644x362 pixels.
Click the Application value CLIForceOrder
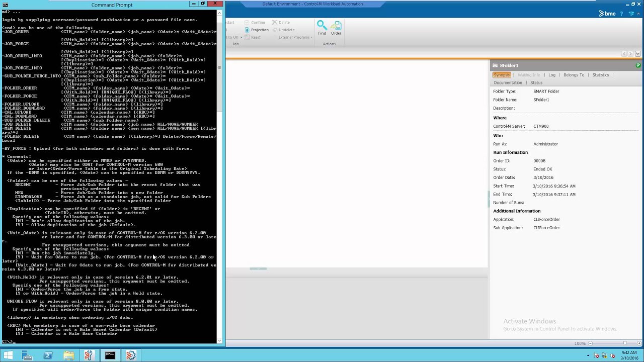pyautogui.click(x=546, y=219)
